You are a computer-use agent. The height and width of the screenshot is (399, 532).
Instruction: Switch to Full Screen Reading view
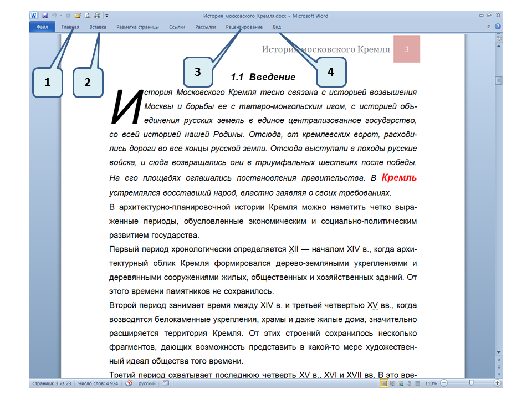tap(392, 383)
